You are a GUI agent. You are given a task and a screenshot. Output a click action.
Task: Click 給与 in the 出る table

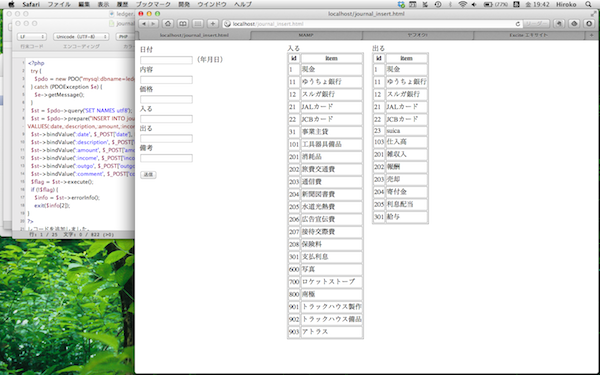[406, 217]
